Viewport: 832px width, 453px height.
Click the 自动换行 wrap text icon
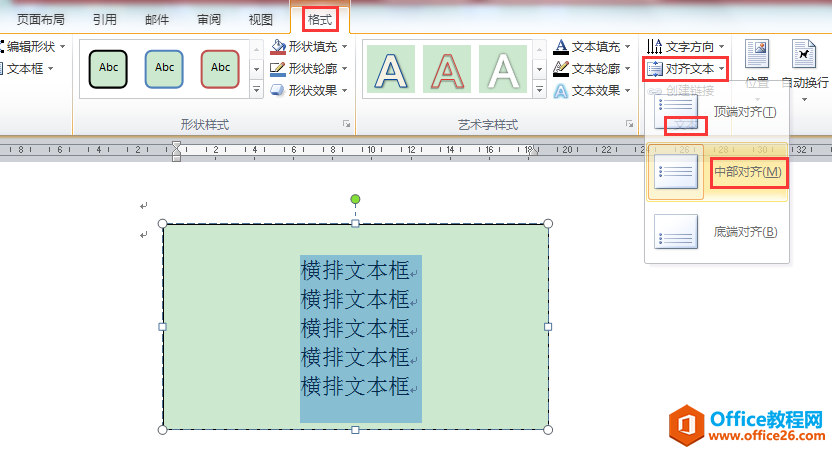(x=804, y=54)
